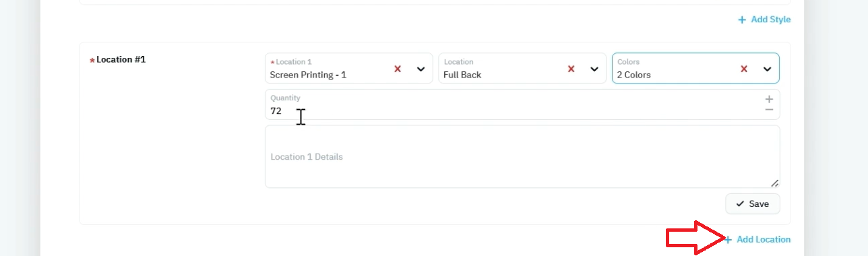This screenshot has width=868, height=256.
Task: Decrease quantity with minus icon
Action: [x=769, y=110]
